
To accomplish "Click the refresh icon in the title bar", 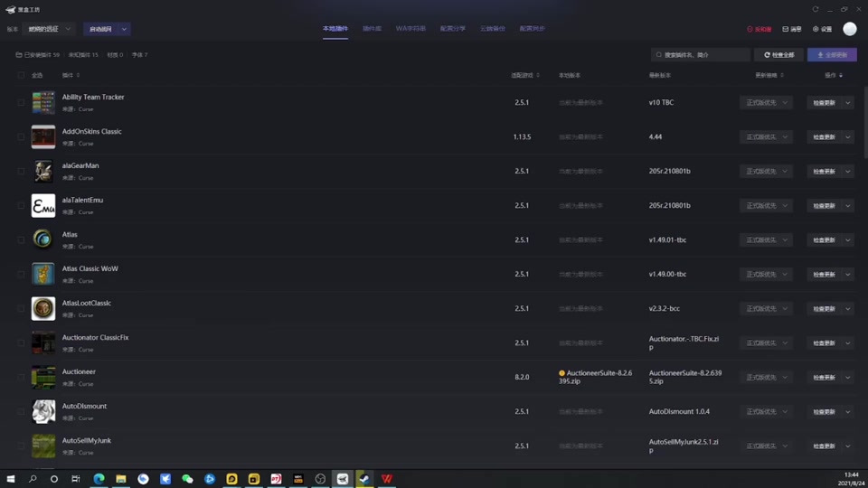I will coord(816,9).
